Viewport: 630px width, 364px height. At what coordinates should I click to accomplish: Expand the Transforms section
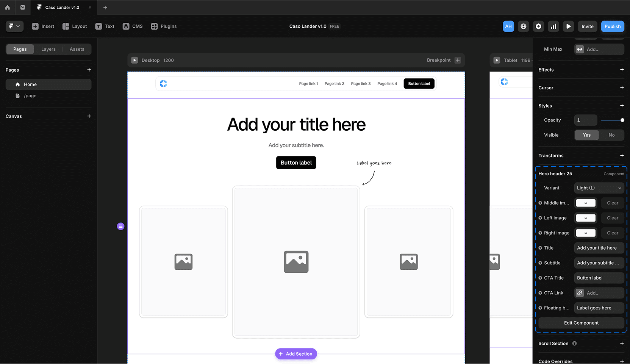click(622, 155)
